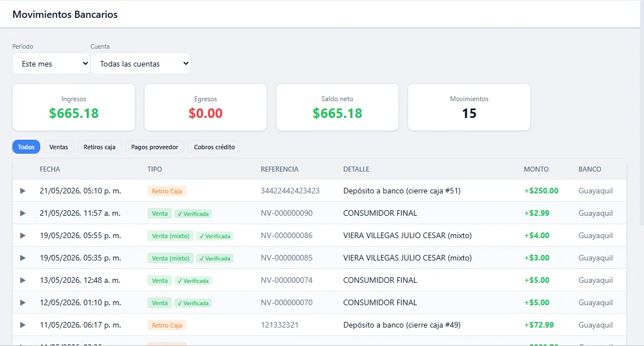
Task: Click the Venta badge for NV-000000070
Action: [x=160, y=303]
